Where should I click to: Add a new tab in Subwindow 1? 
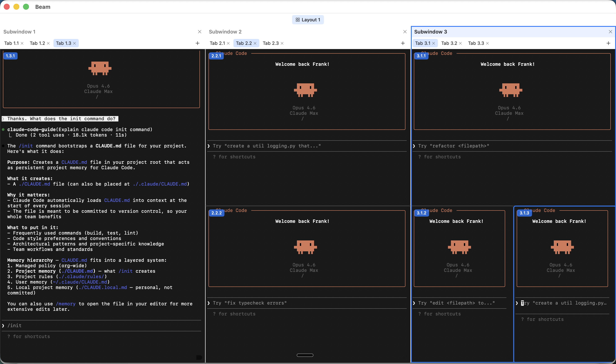198,43
